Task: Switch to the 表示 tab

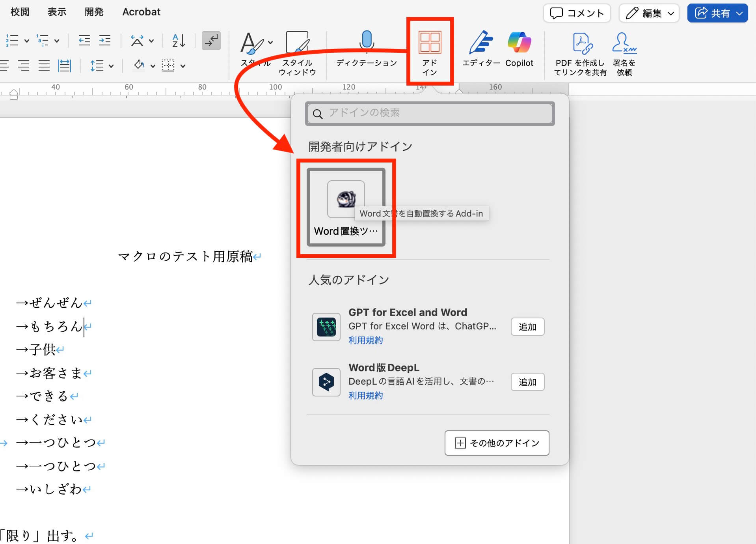Action: pyautogui.click(x=57, y=12)
